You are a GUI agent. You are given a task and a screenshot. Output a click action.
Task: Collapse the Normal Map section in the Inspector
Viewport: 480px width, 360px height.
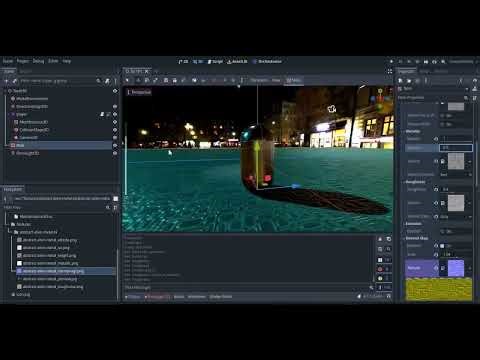click(x=416, y=238)
